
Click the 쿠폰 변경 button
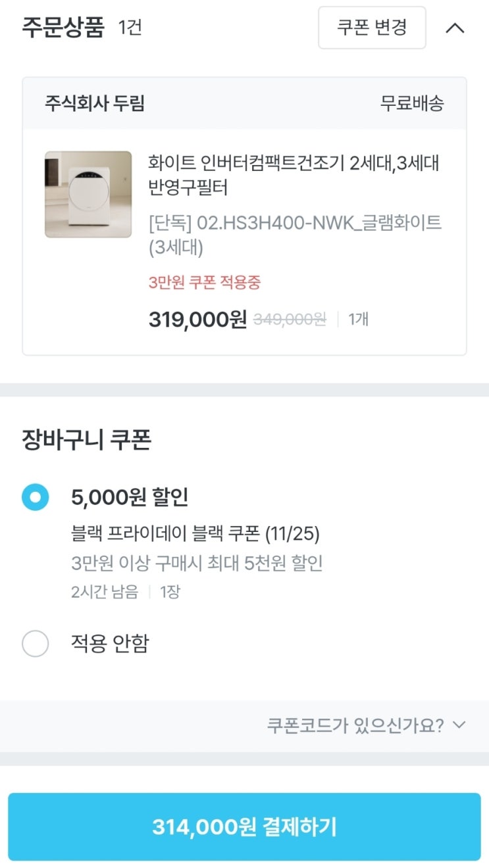(x=372, y=28)
